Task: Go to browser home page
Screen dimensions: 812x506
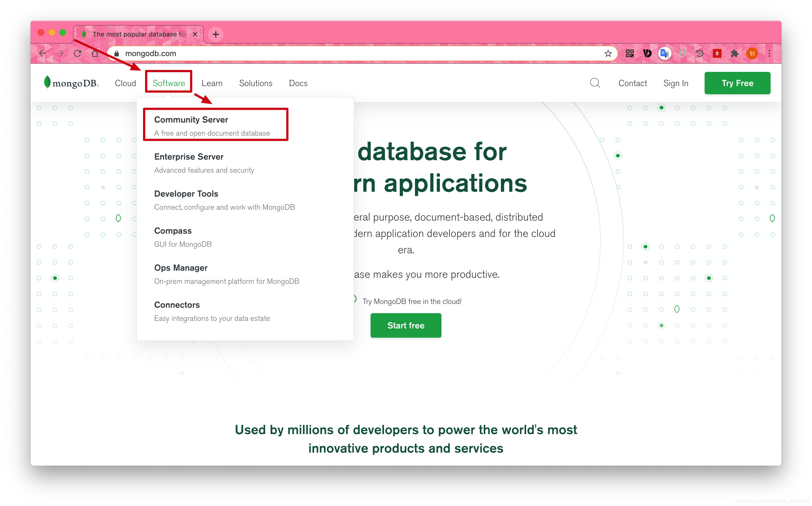Action: click(x=95, y=54)
